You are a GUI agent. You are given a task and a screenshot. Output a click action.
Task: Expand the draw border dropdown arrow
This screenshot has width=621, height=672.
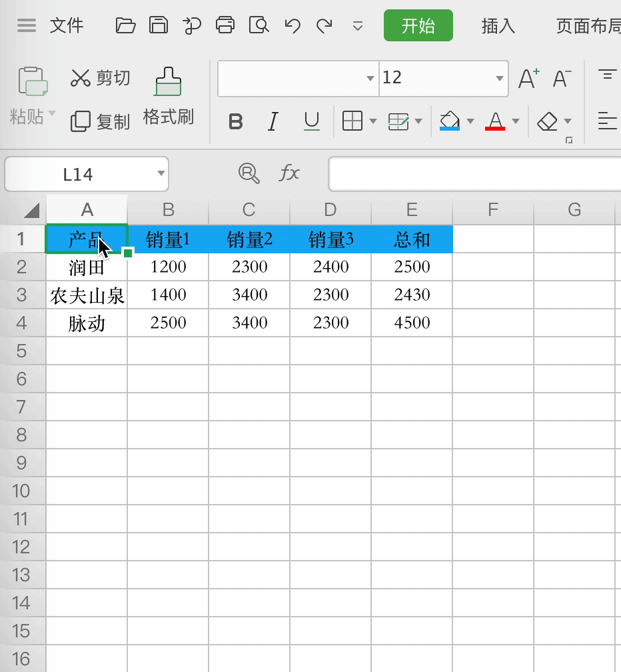418,121
